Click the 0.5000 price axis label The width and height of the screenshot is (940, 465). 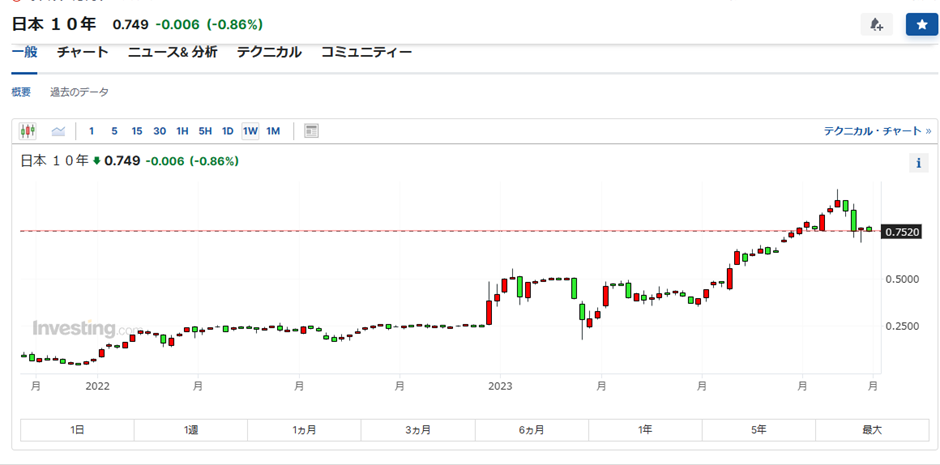pos(902,279)
